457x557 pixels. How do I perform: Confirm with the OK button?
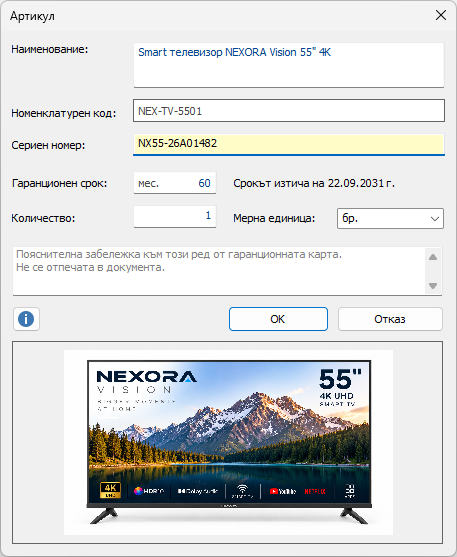[x=278, y=319]
